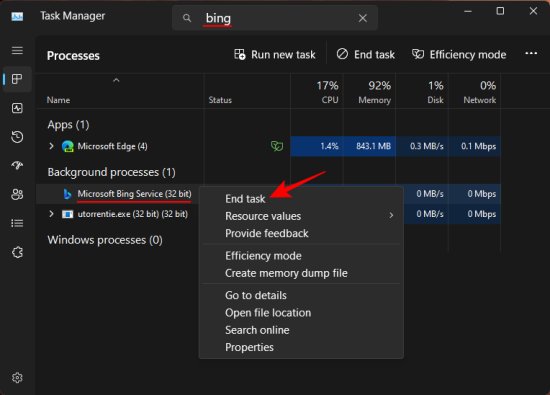Image resolution: width=550 pixels, height=395 pixels.
Task: Expand the Microsoft Edge (4) process group
Action: click(x=52, y=146)
